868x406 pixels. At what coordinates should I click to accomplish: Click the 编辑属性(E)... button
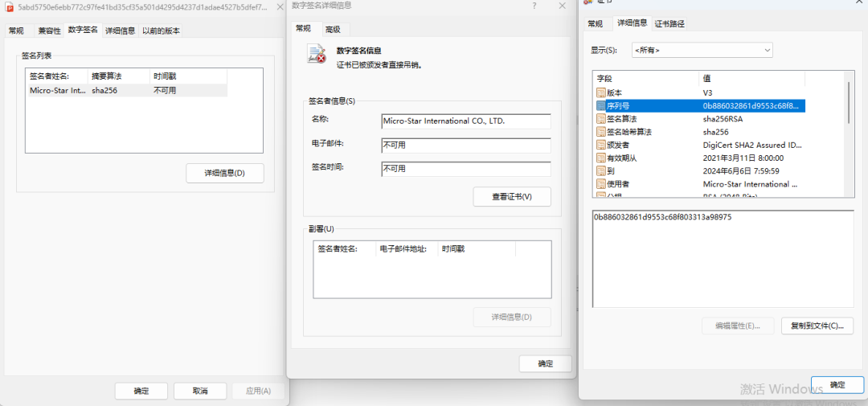click(x=738, y=326)
